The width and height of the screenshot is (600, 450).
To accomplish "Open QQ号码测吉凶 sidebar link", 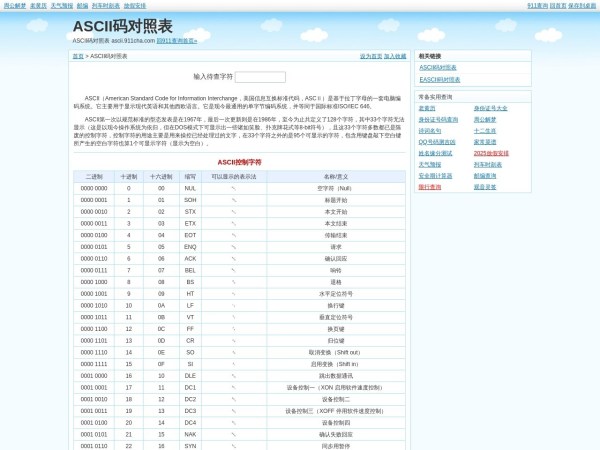I will point(437,142).
